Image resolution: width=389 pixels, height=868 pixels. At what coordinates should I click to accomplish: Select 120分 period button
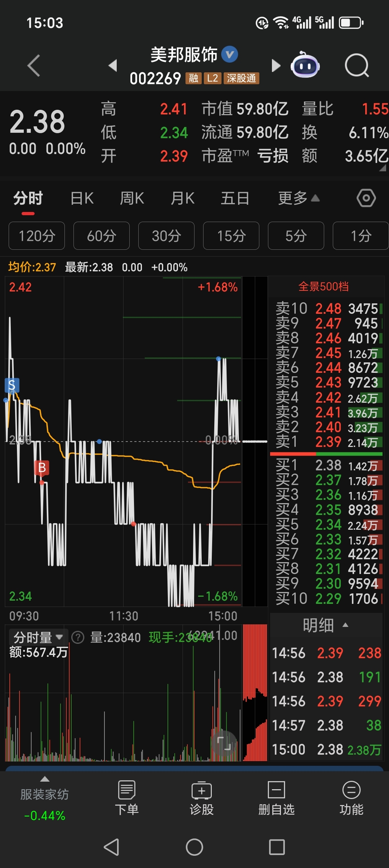tap(37, 236)
